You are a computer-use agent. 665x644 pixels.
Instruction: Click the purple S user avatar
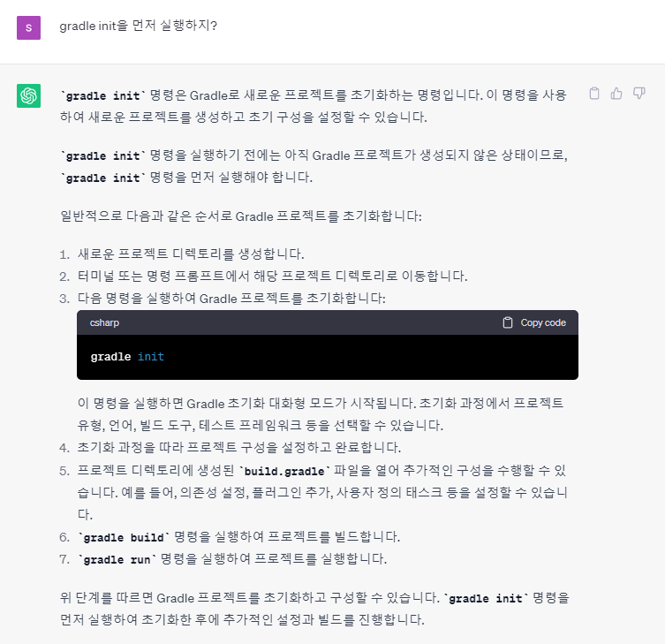tap(28, 27)
